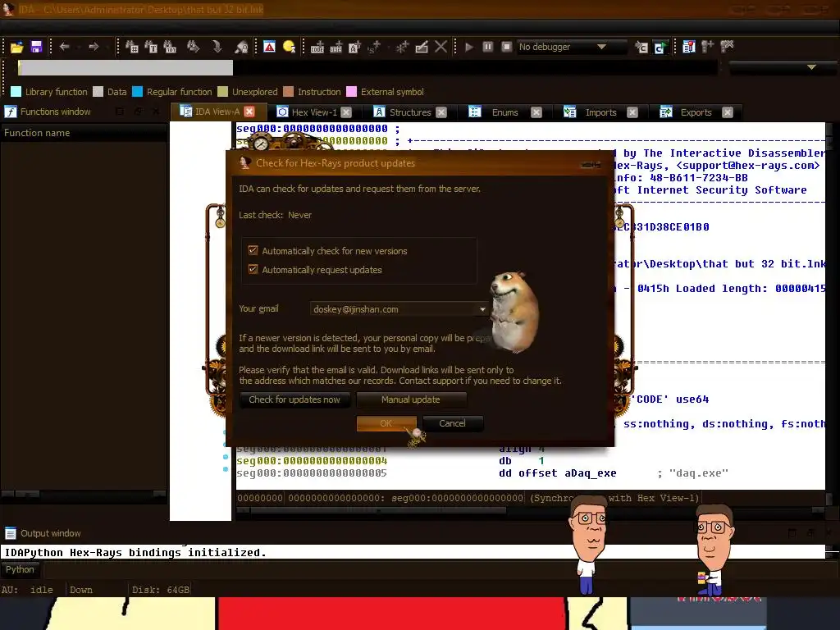Viewport: 840px width, 630px height.
Task: Cancel the update dialog
Action: (453, 423)
